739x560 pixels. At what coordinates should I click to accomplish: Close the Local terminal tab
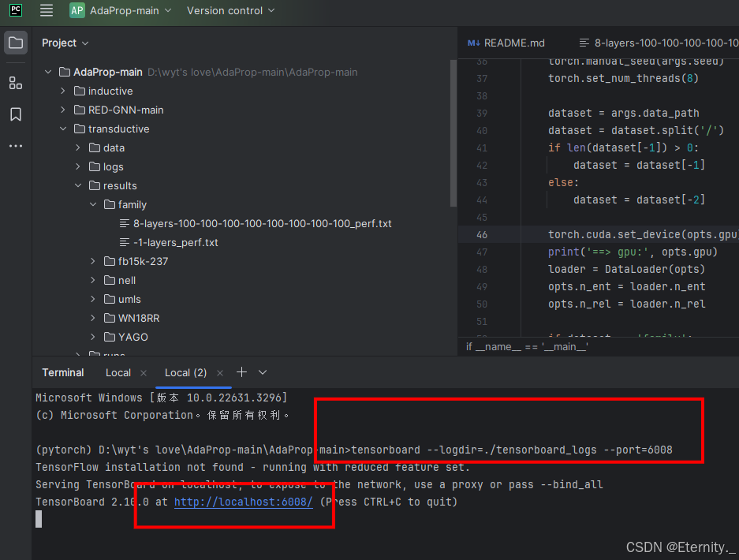144,373
